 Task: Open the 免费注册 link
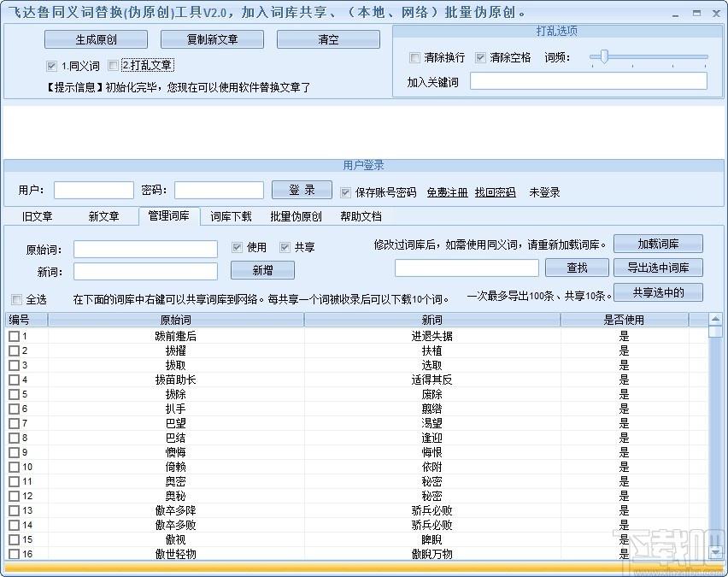click(447, 192)
